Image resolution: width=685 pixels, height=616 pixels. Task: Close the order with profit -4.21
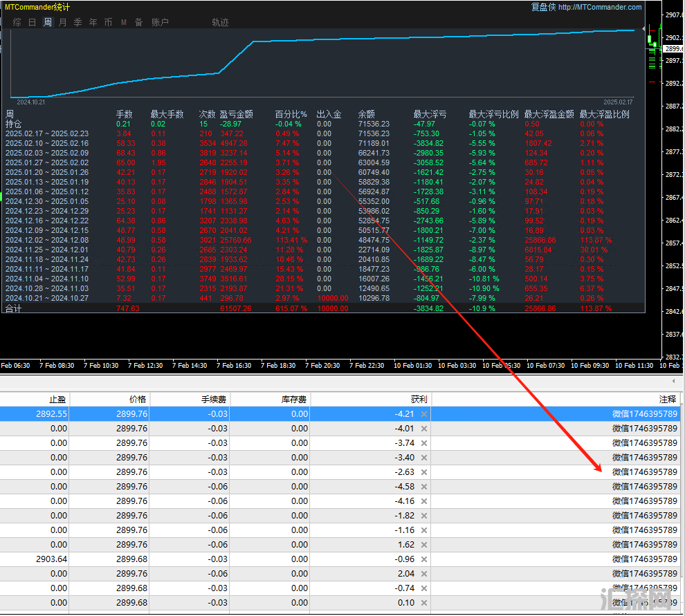coord(423,414)
